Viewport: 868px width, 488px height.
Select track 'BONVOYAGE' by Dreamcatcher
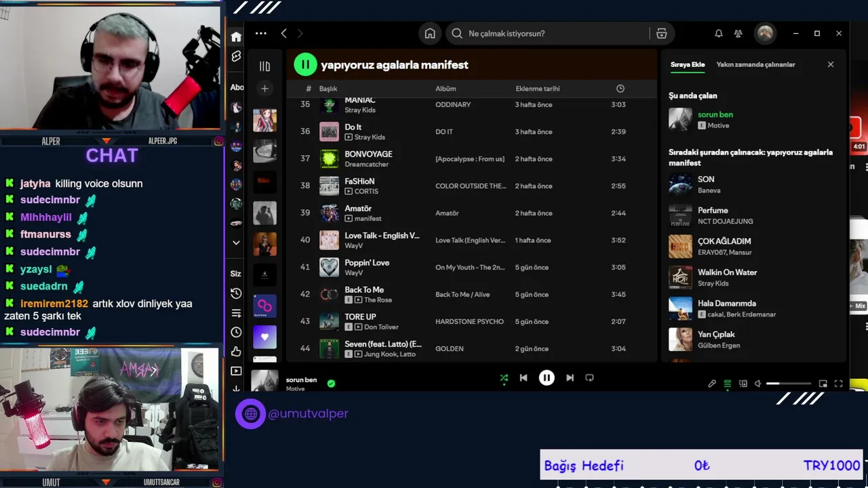[471, 159]
